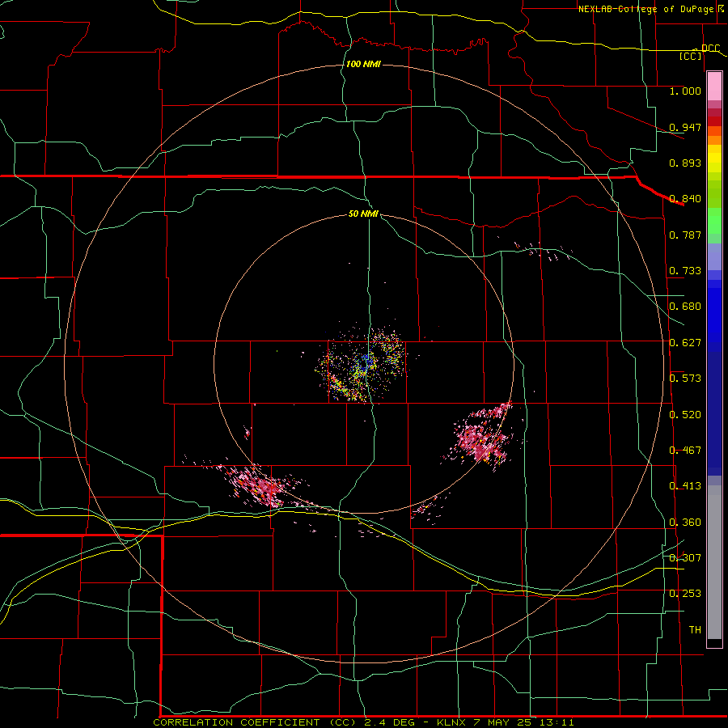Click the pink echo cluster southwest of the radar

tap(256, 485)
